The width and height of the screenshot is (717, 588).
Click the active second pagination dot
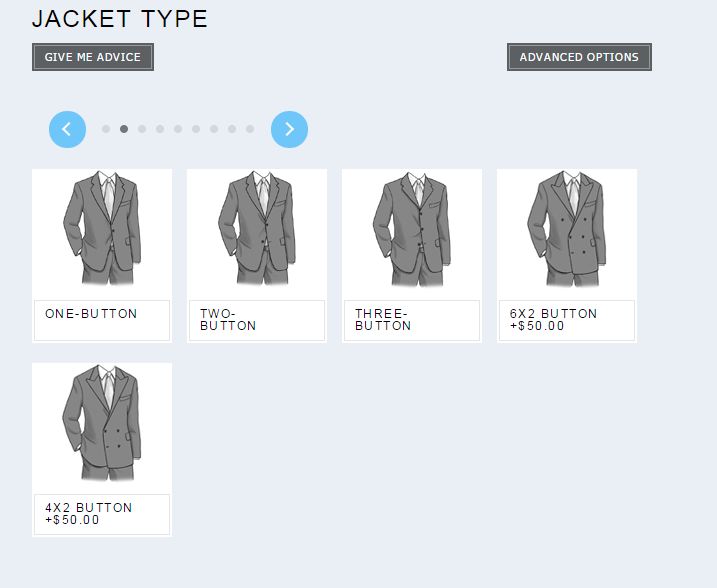click(x=124, y=129)
